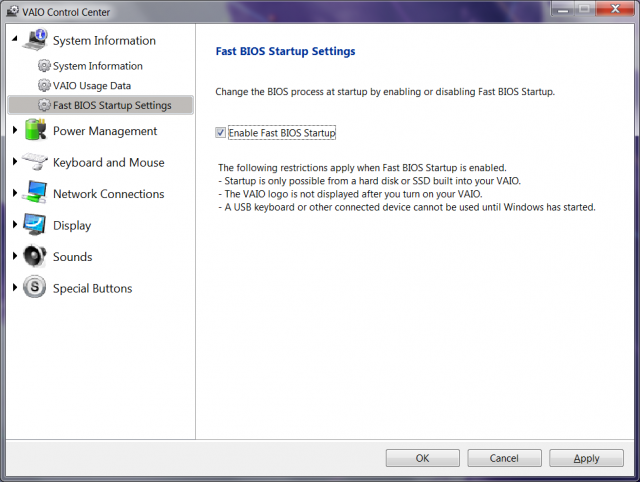Select the Power Management category label
This screenshot has width=640, height=482.
pyautogui.click(x=105, y=131)
